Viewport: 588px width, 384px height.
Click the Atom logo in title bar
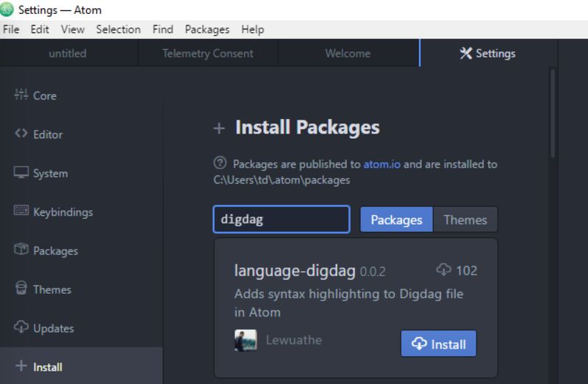[7, 10]
